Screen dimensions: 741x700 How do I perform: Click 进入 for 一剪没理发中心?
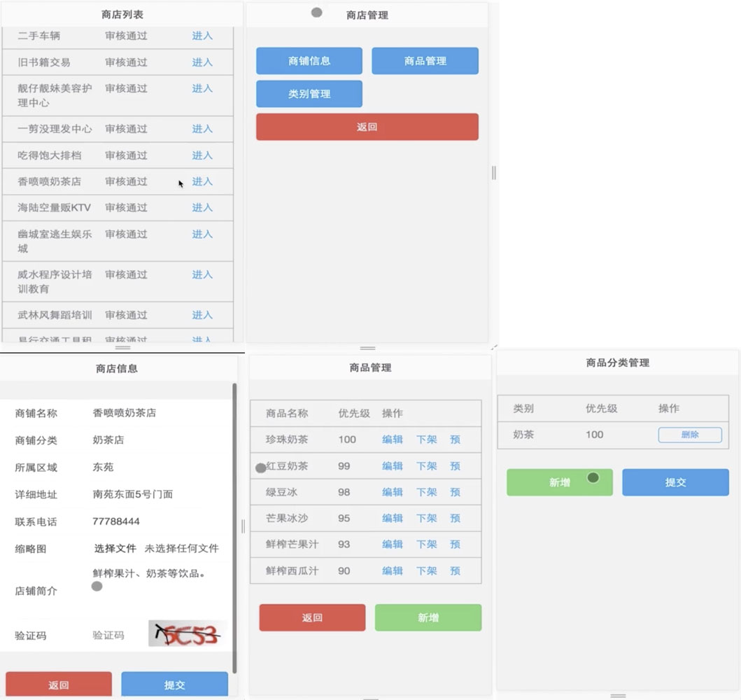click(x=202, y=129)
